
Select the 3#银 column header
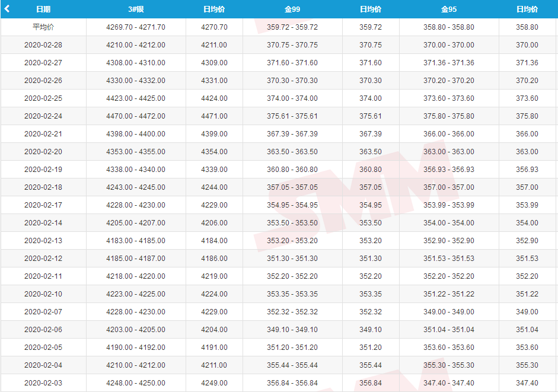coord(136,9)
